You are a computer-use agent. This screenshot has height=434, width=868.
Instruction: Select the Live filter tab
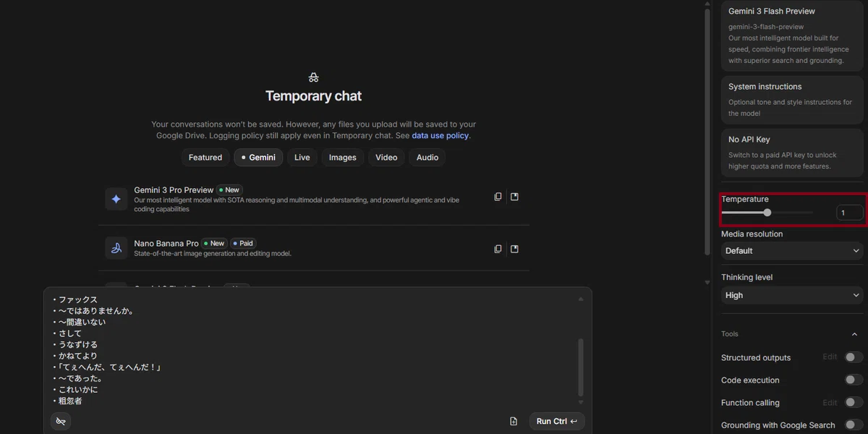click(302, 158)
